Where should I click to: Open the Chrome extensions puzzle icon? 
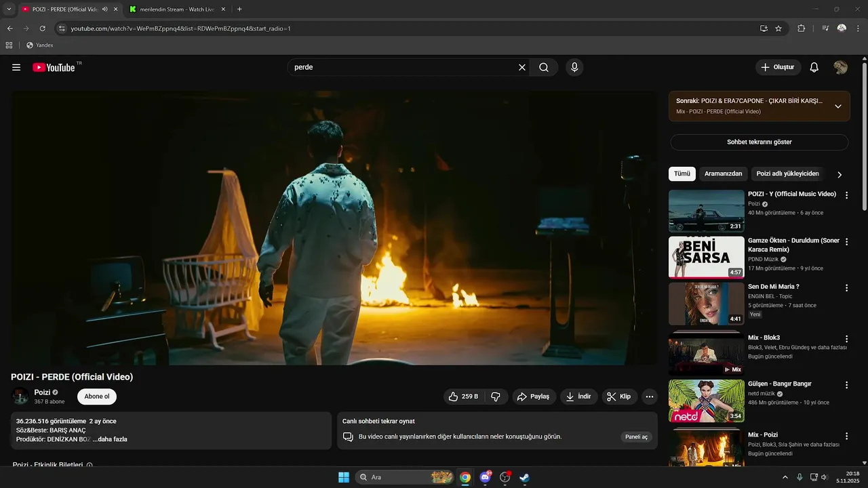pyautogui.click(x=801, y=28)
